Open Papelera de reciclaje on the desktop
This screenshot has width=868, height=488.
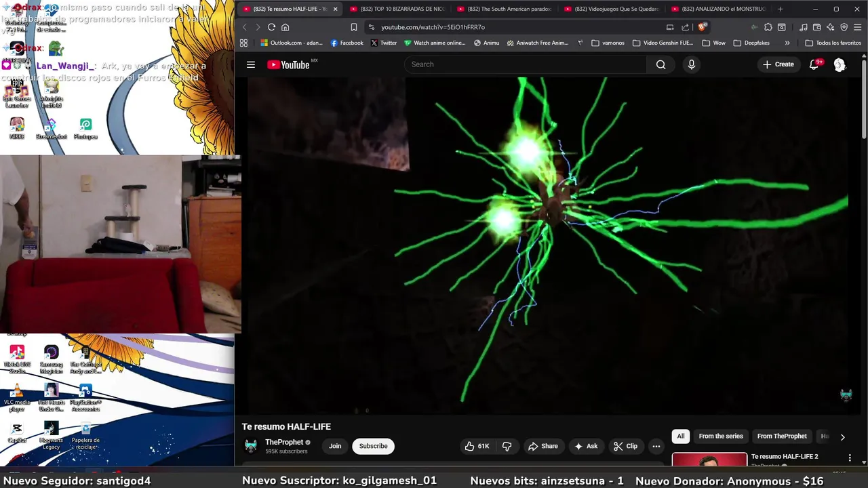[x=85, y=436]
